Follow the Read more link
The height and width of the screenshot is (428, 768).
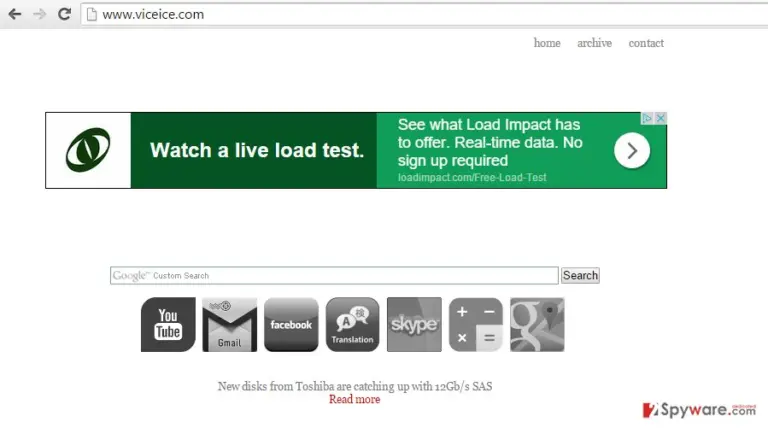(x=355, y=400)
